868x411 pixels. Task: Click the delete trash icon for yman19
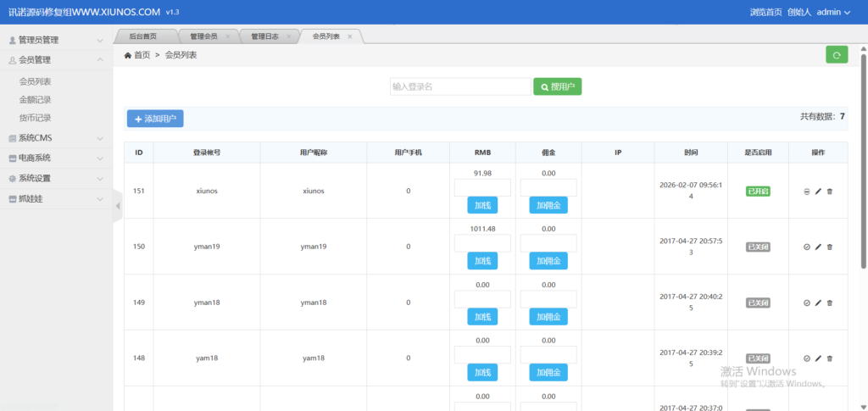tap(830, 247)
